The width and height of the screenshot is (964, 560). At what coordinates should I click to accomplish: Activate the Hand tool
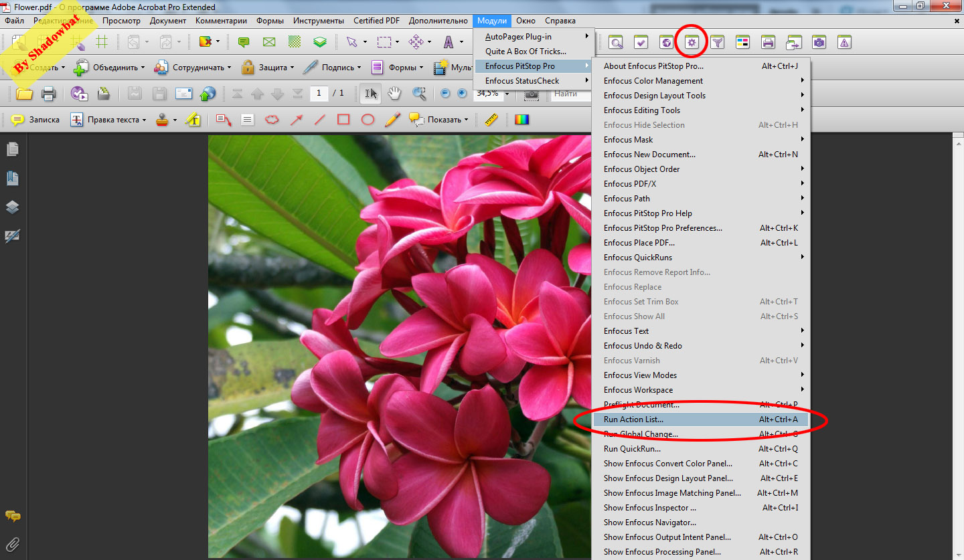tap(395, 94)
